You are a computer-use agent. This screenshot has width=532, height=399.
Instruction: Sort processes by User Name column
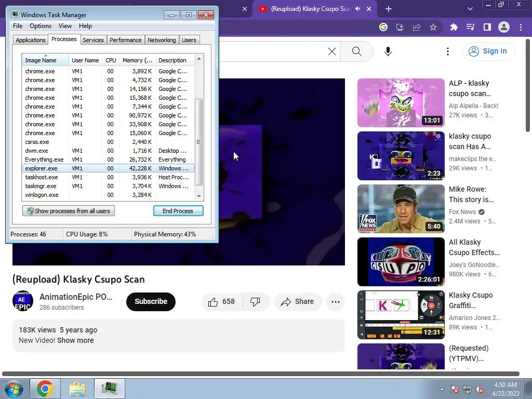(85, 60)
